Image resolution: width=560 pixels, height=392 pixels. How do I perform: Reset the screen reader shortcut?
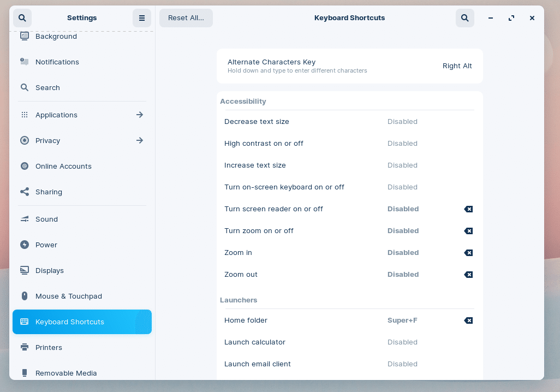point(468,209)
